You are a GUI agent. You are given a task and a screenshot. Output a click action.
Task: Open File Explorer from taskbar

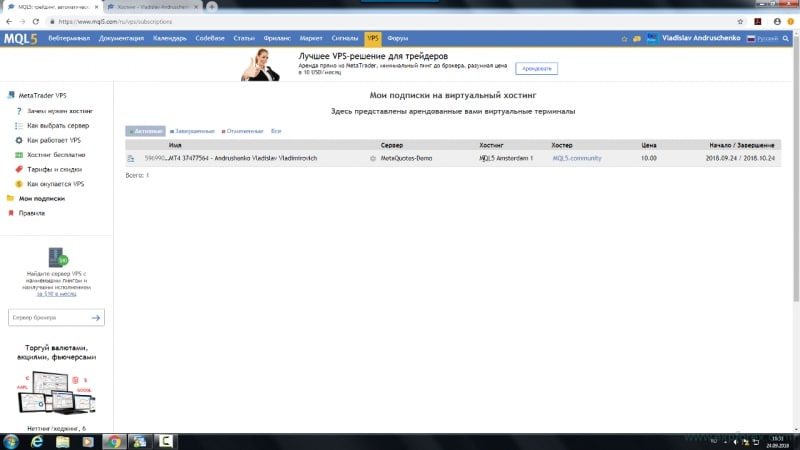pyautogui.click(x=62, y=441)
